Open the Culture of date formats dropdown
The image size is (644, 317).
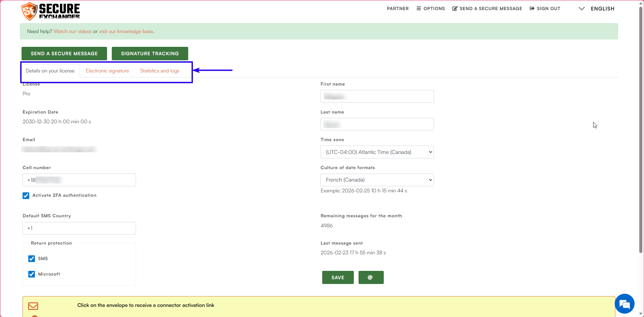377,180
